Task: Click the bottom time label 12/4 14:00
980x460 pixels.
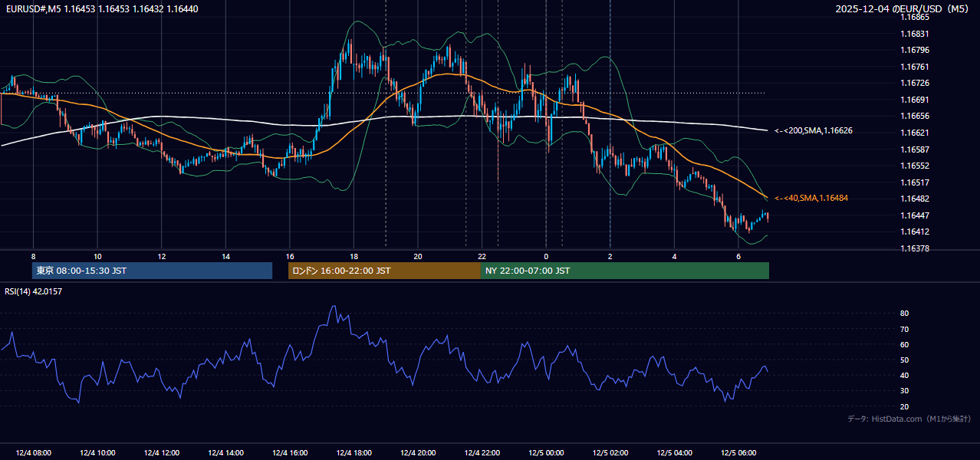Action: (225, 453)
